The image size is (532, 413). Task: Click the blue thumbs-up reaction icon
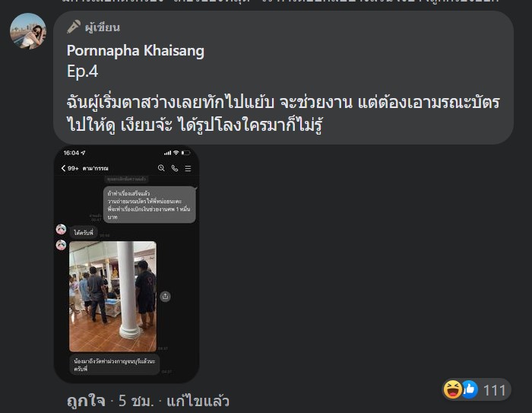(x=470, y=389)
